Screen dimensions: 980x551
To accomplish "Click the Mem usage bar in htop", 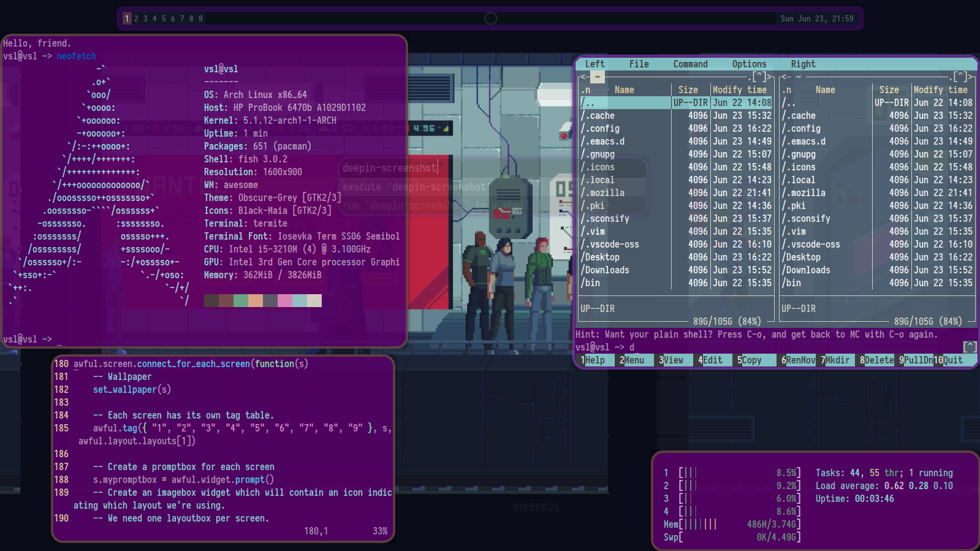I will pos(739,524).
